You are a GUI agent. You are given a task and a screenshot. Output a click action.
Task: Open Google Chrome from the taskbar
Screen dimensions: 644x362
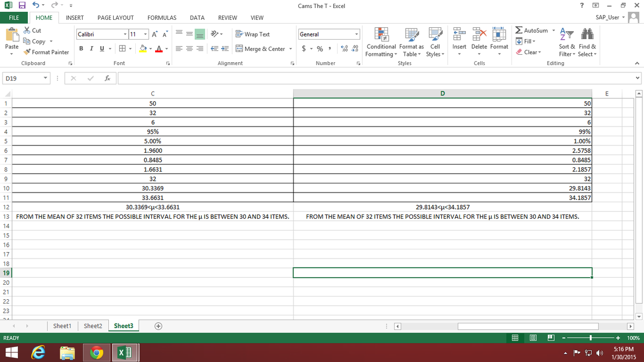[x=97, y=352]
